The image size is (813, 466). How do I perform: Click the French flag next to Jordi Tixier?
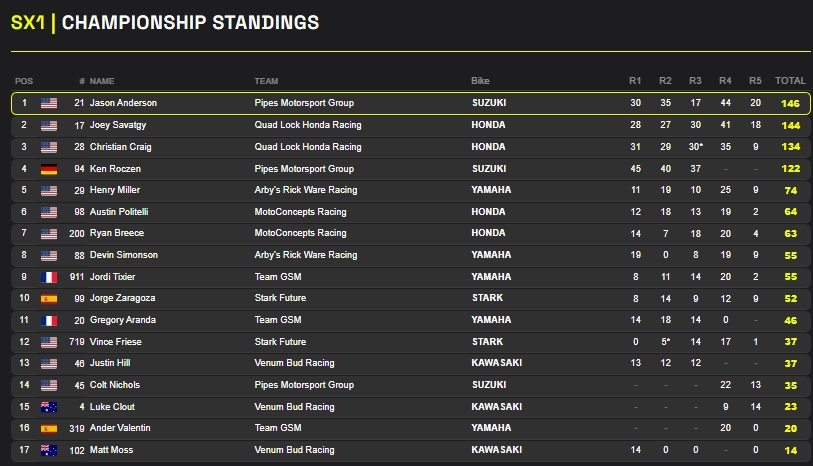[x=50, y=277]
